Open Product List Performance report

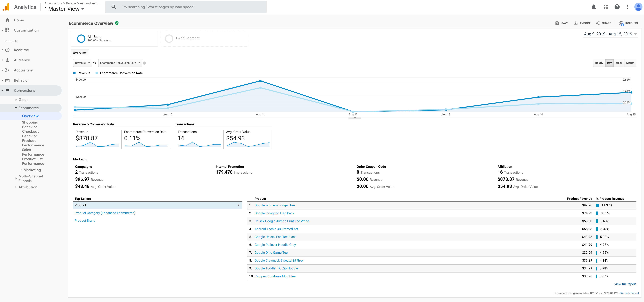[33, 161]
